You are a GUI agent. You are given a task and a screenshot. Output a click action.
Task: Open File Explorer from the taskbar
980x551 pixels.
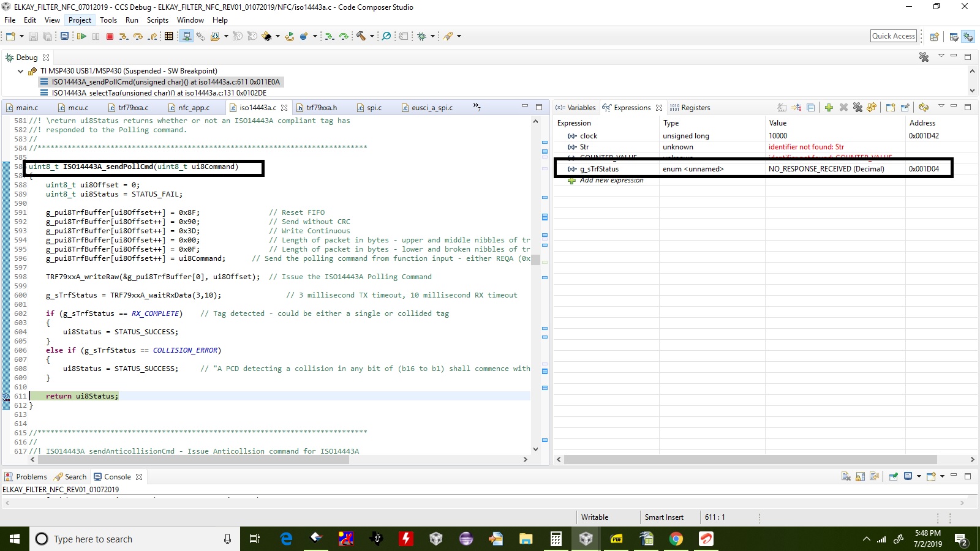(526, 539)
